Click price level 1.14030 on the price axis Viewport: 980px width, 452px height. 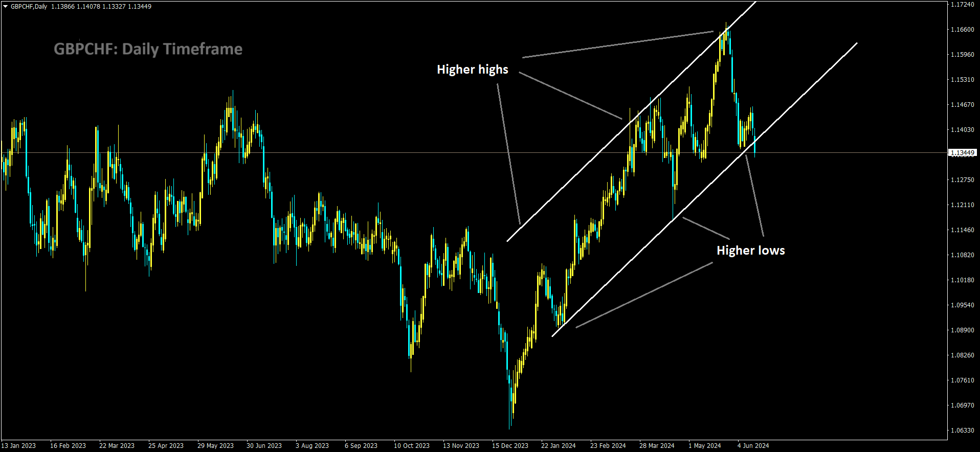coord(962,130)
